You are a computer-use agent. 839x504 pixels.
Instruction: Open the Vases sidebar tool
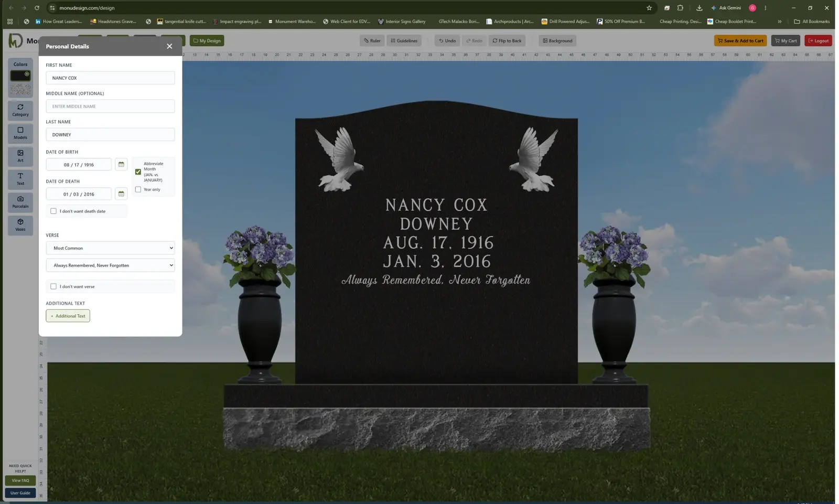point(20,226)
